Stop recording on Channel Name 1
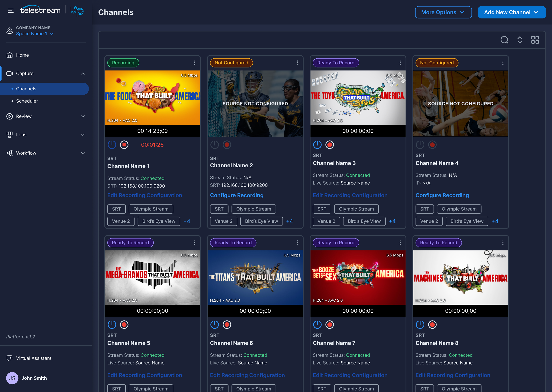Viewport: 552px width, 392px height. pyautogui.click(x=124, y=145)
